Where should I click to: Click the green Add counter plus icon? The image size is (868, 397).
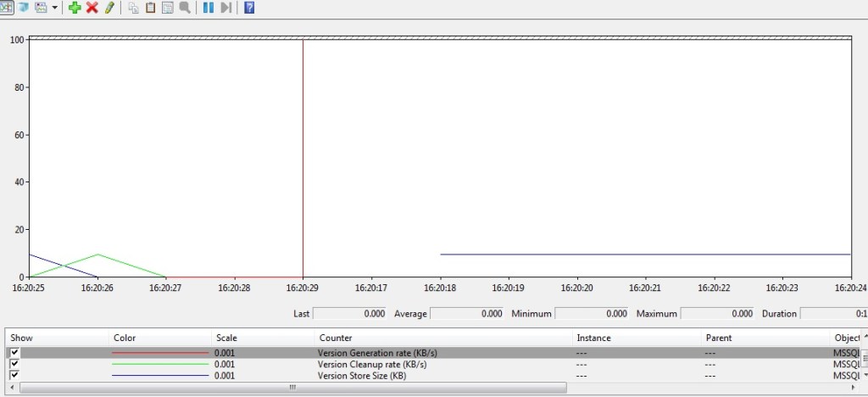(75, 8)
